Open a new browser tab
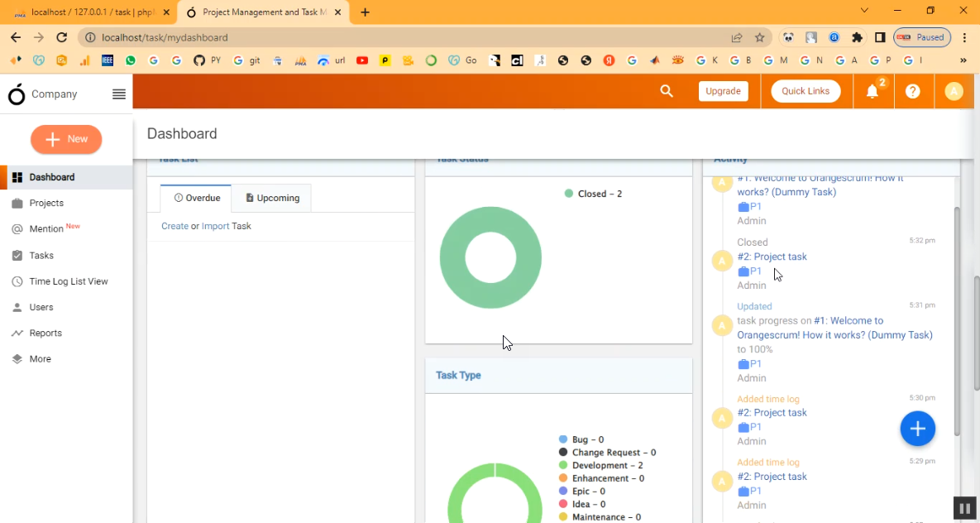The width and height of the screenshot is (980, 523). point(365,12)
